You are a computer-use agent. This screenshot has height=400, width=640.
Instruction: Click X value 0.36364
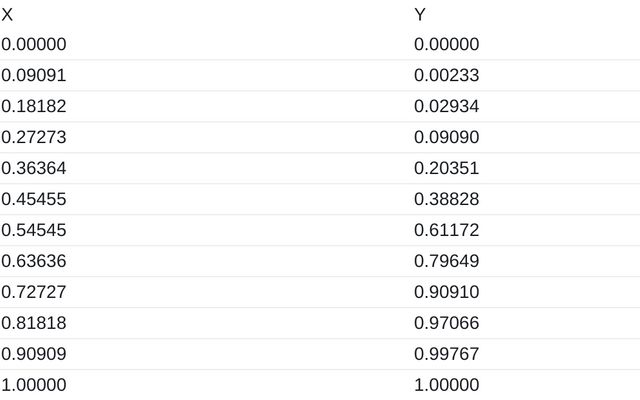34,169
